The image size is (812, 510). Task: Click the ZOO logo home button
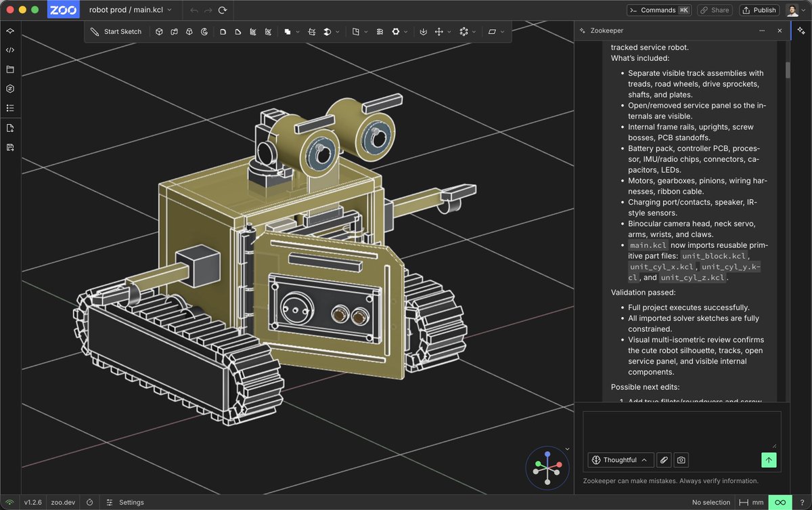point(64,10)
